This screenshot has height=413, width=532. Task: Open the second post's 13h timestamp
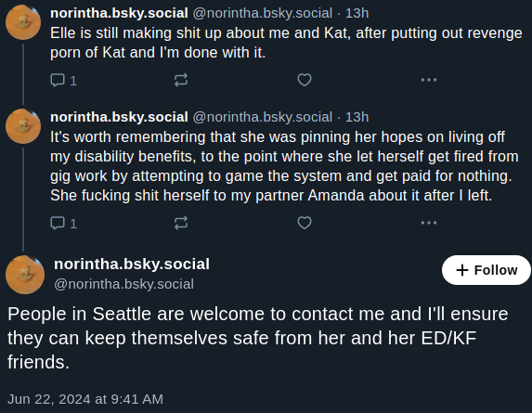357,117
